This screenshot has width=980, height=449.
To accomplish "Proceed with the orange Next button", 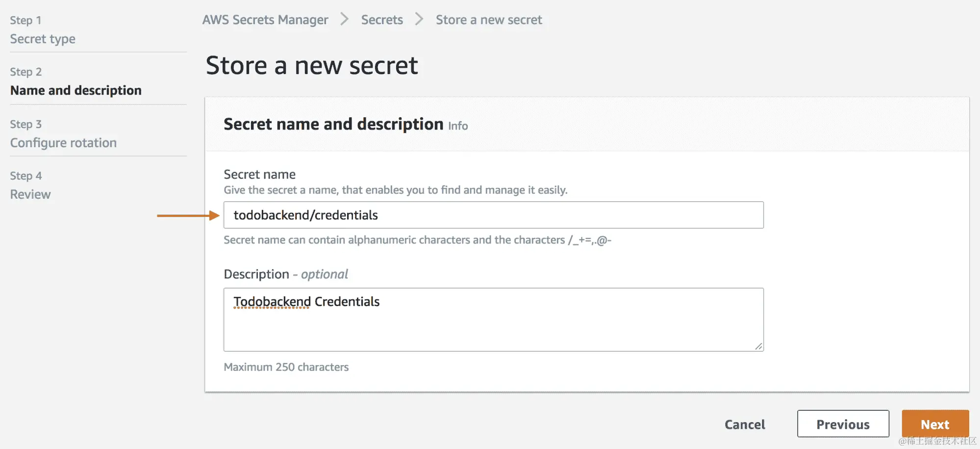I will click(x=935, y=424).
